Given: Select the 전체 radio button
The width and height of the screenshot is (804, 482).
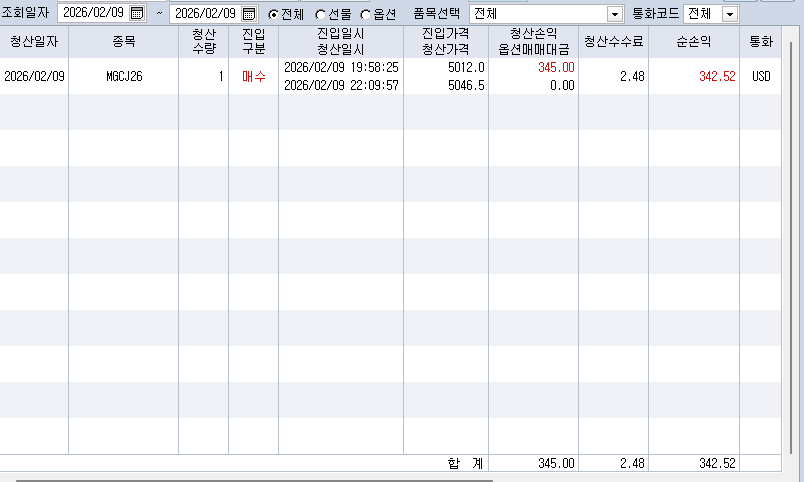Looking at the screenshot, I should pos(273,15).
